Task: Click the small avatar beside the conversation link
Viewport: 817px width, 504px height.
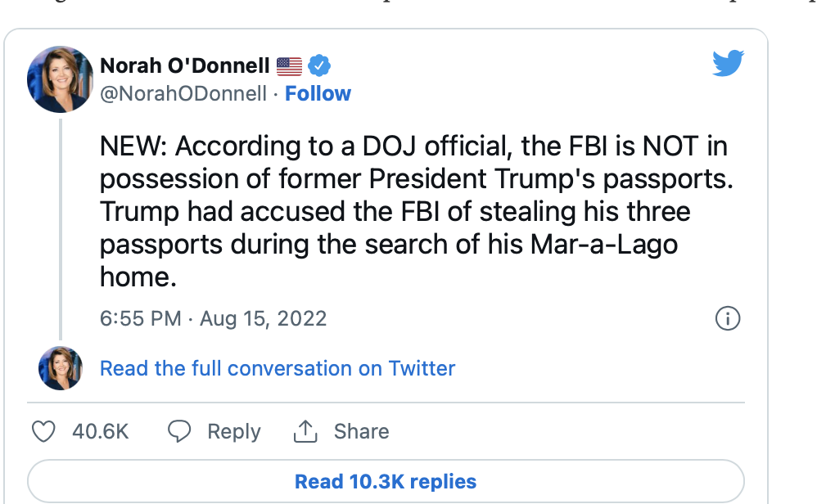Action: 60,368
